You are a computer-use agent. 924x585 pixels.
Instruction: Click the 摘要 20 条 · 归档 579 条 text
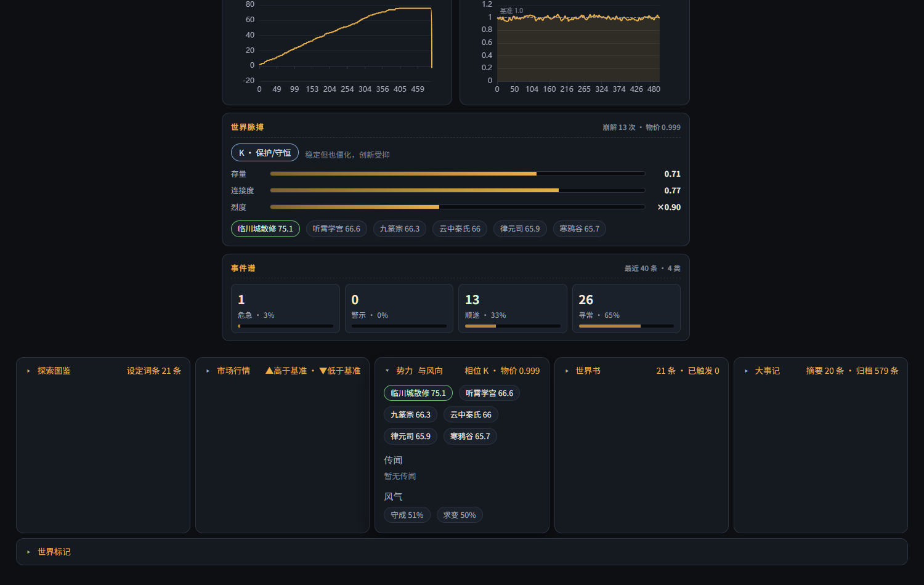853,371
